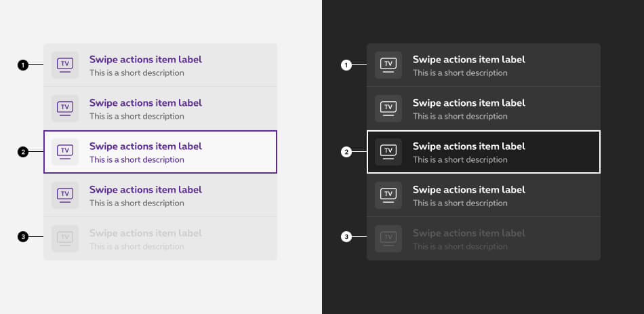Click the TV icon in the white-outlined dark row
644x314 pixels.
(388, 152)
